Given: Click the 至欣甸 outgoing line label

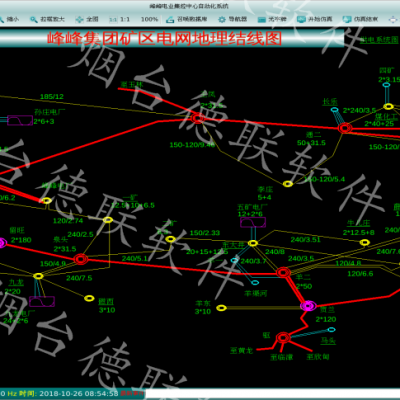Looking at the screenshot, I should pyautogui.click(x=318, y=357).
